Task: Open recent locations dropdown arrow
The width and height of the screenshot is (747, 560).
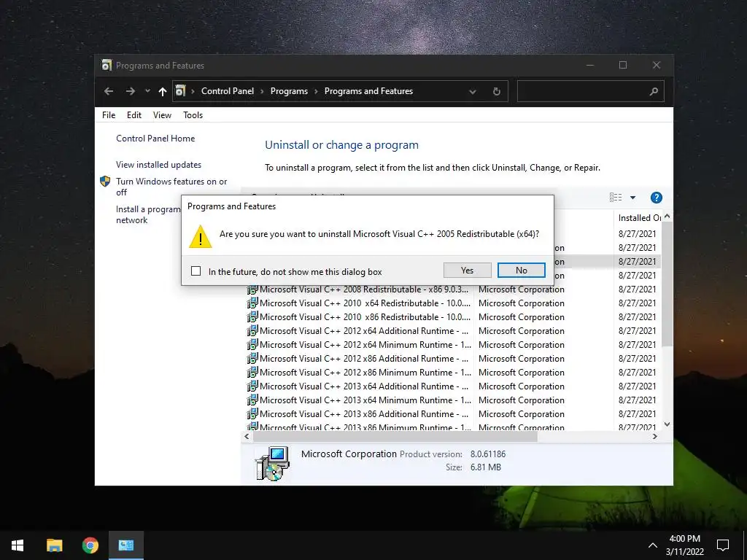Action: 147,91
